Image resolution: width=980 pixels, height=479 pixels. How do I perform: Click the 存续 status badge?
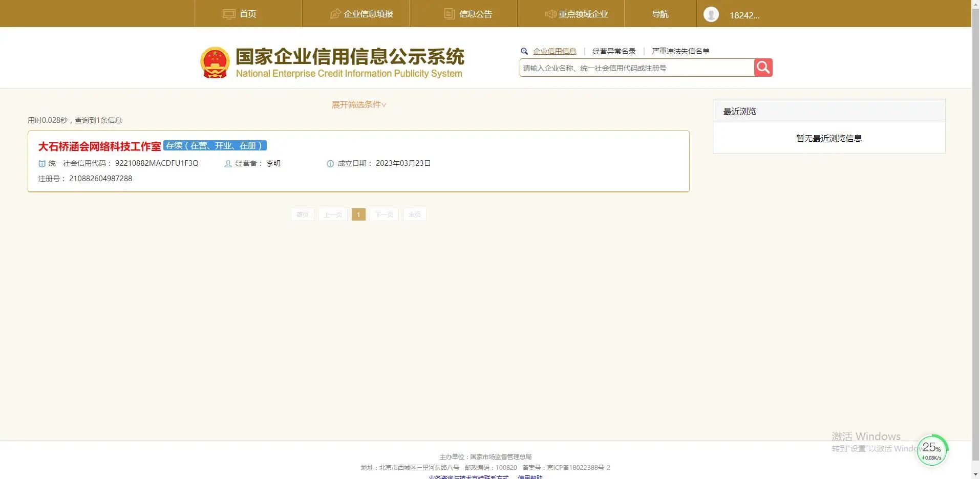[215, 146]
